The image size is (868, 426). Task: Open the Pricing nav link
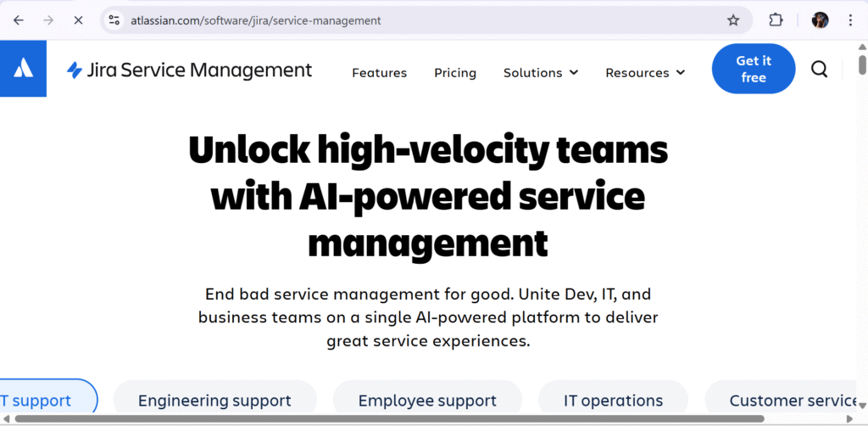click(x=455, y=73)
